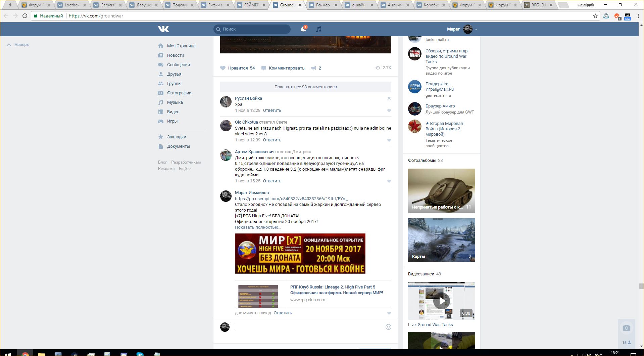The image size is (644, 356).
Task: Open the emoji picker in comment box
Action: point(388,327)
